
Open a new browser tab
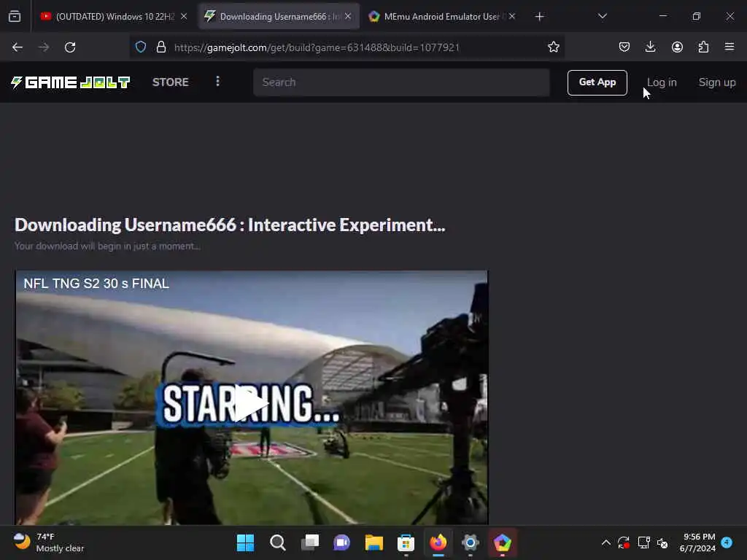tap(539, 17)
